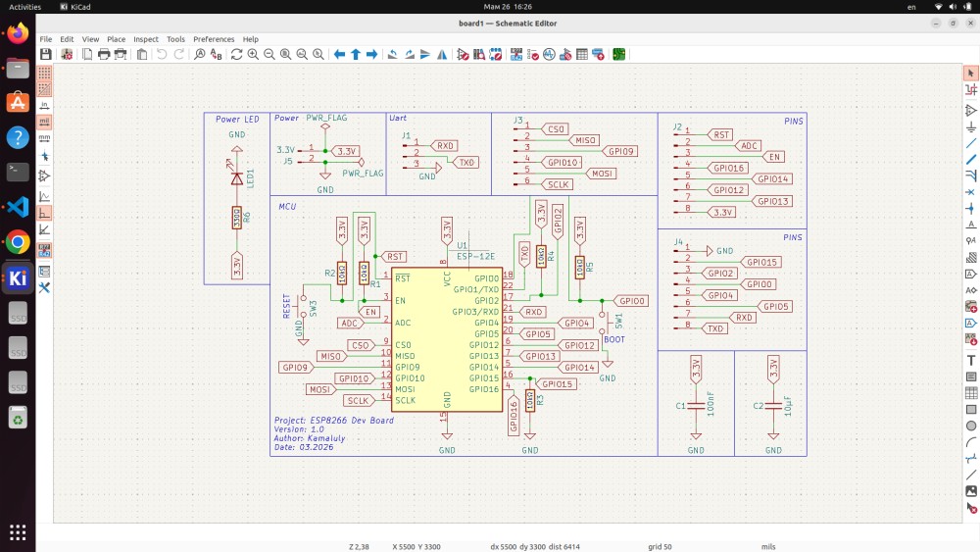Open the Edit menu
980x552 pixels.
67,39
